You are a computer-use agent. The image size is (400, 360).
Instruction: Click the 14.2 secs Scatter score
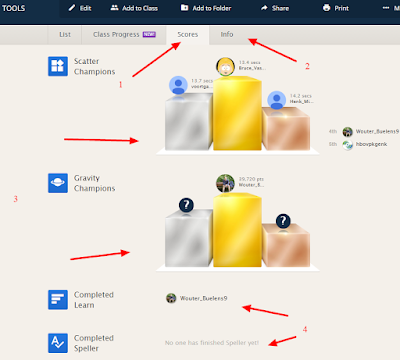tap(301, 96)
